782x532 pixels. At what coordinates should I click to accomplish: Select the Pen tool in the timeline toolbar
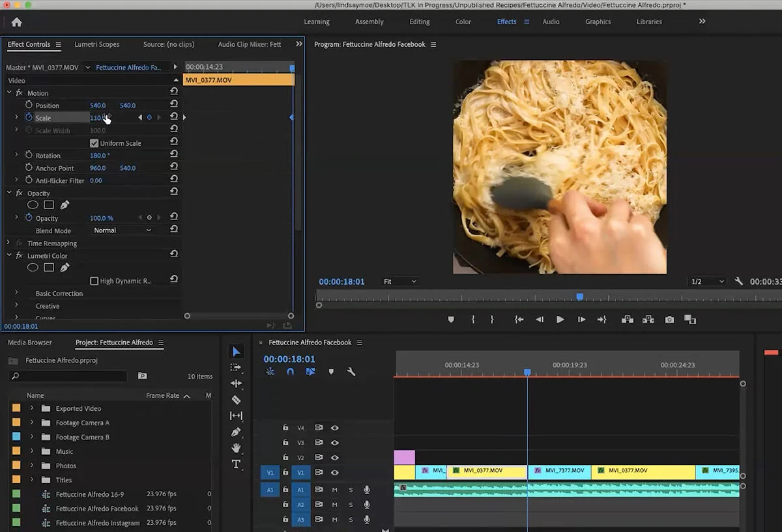(x=236, y=432)
